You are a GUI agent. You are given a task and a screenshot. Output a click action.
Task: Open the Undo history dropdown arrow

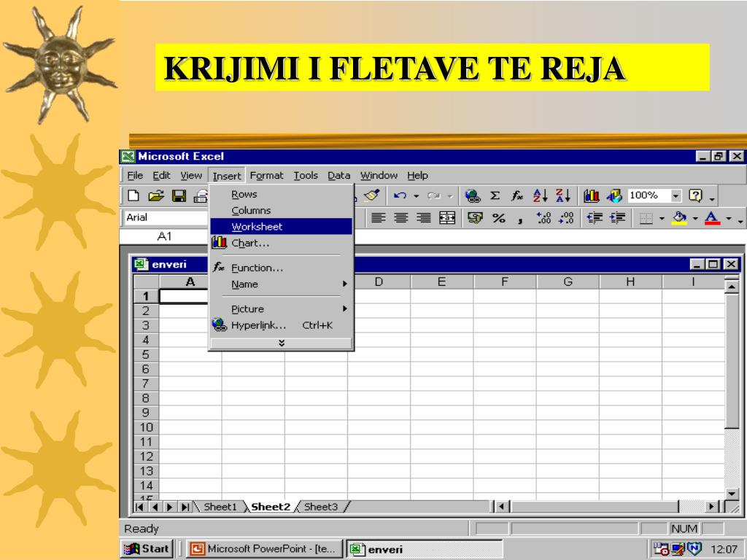(x=416, y=195)
